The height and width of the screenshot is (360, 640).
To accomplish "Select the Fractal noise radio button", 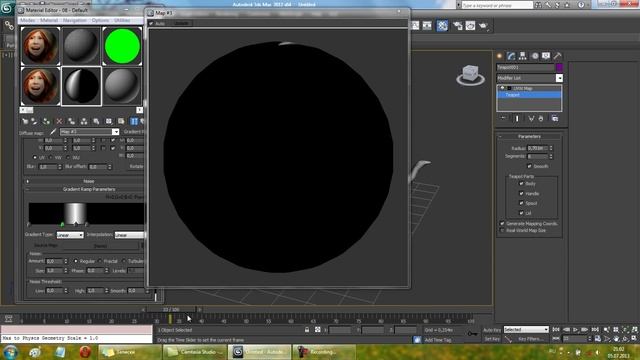I will 100,261.
